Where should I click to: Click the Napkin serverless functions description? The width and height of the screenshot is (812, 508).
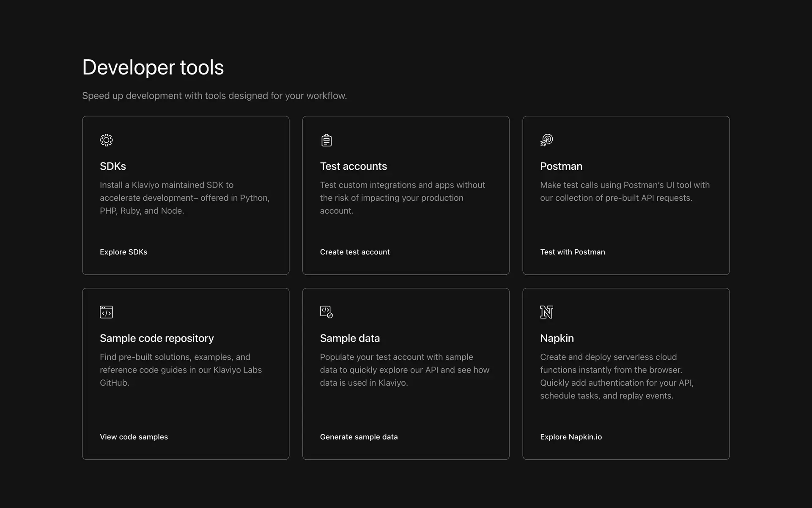[x=617, y=376]
